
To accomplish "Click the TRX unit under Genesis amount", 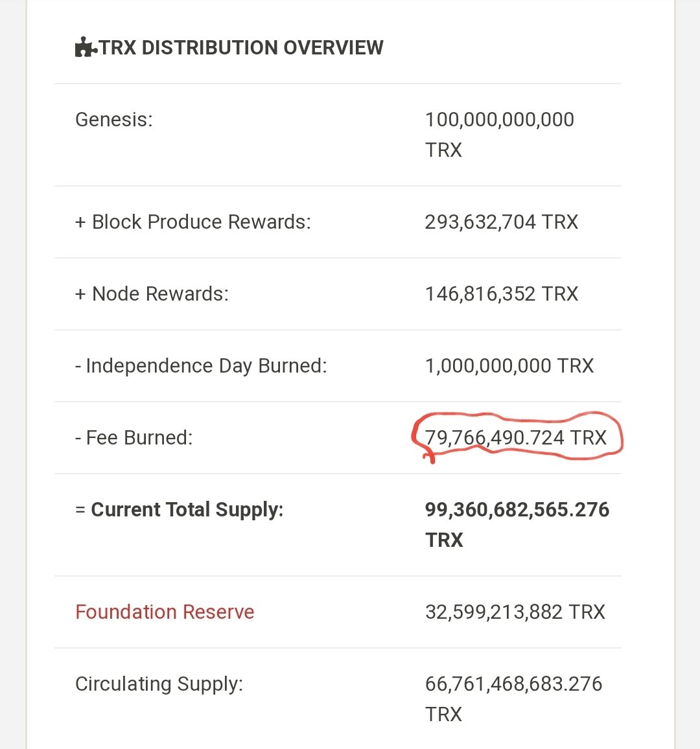I will tap(443, 150).
